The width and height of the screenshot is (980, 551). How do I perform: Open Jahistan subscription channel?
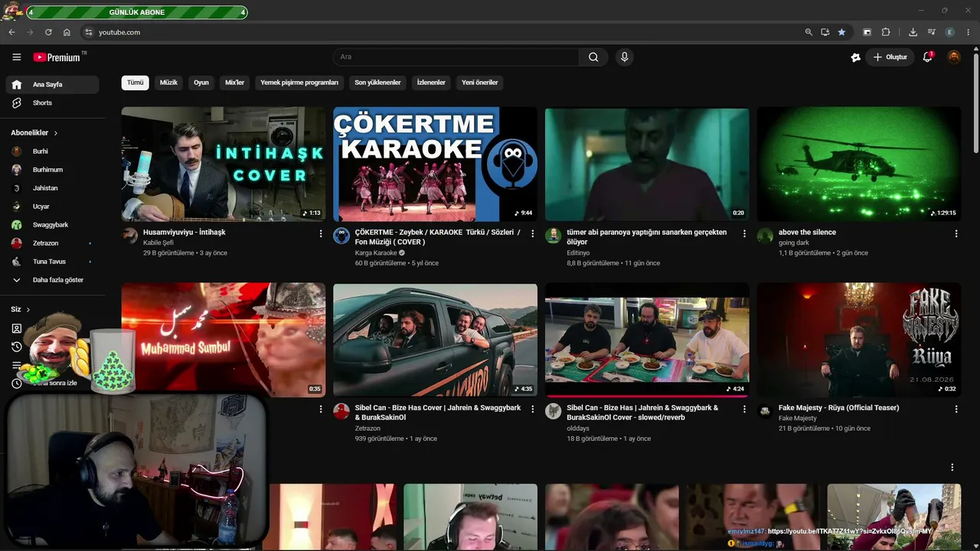coord(52,188)
